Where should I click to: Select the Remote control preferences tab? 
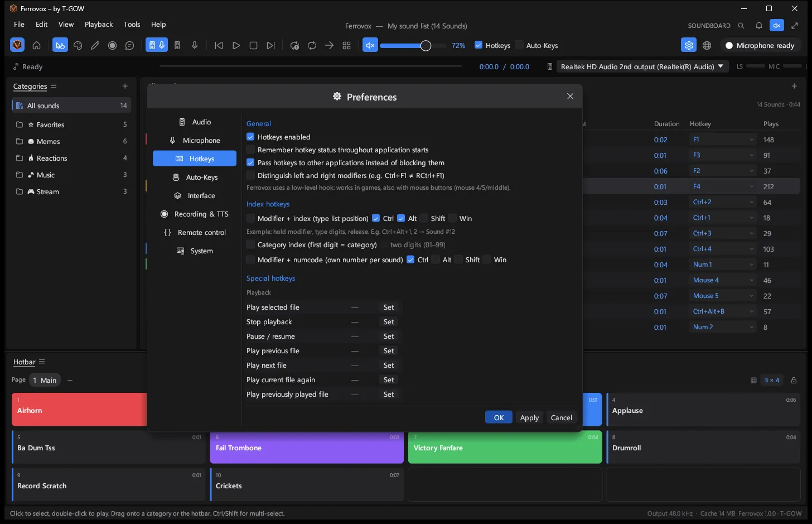click(x=195, y=233)
